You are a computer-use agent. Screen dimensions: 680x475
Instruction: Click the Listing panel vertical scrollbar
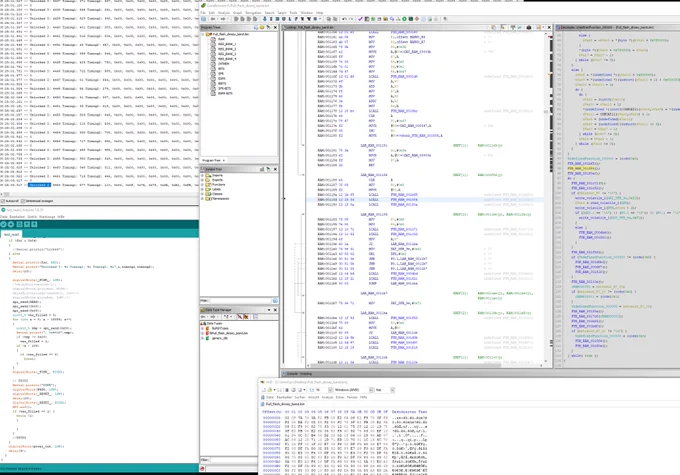[x=546, y=195]
